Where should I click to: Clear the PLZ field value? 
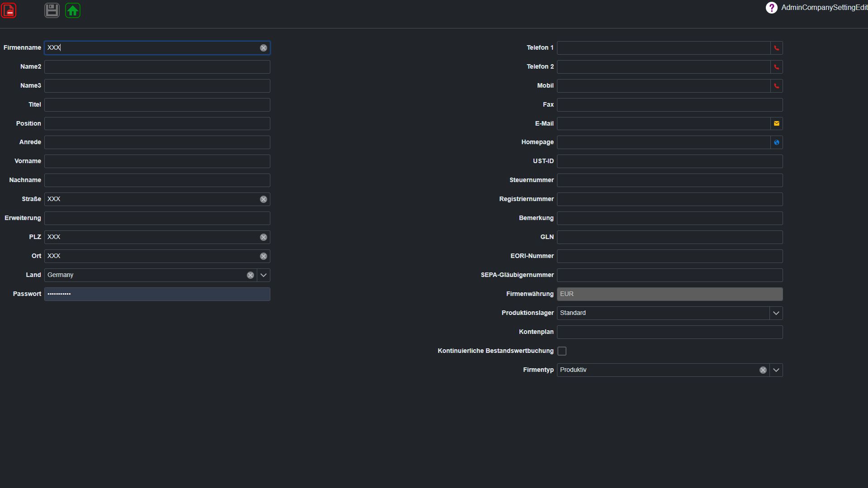click(x=264, y=237)
